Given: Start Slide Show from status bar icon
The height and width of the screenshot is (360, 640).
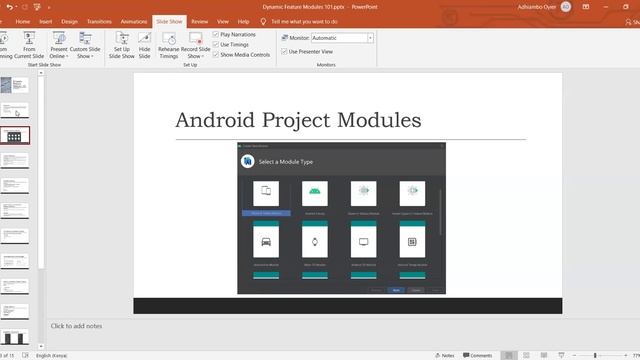Looking at the screenshot, I should tap(561, 356).
